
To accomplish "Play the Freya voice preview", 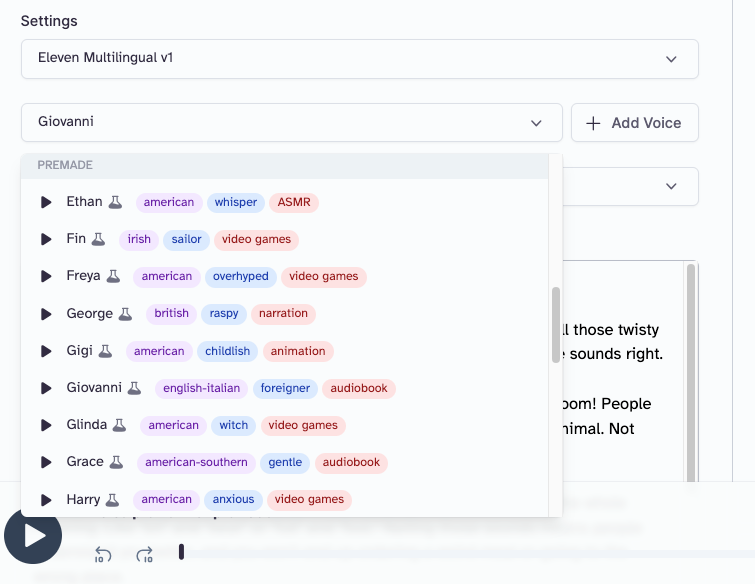I will [x=46, y=276].
